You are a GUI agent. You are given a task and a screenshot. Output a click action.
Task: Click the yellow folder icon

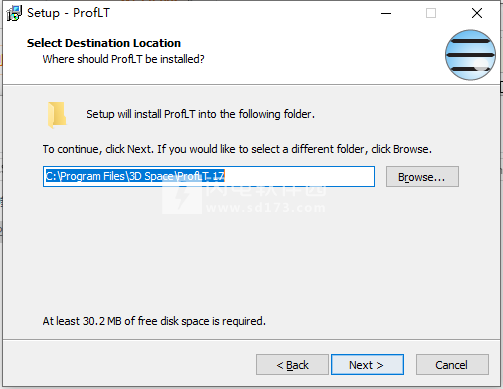(x=57, y=115)
